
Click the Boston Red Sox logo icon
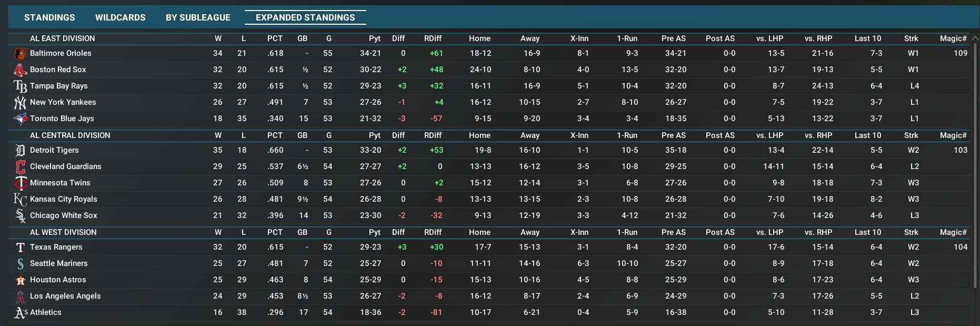[x=20, y=70]
